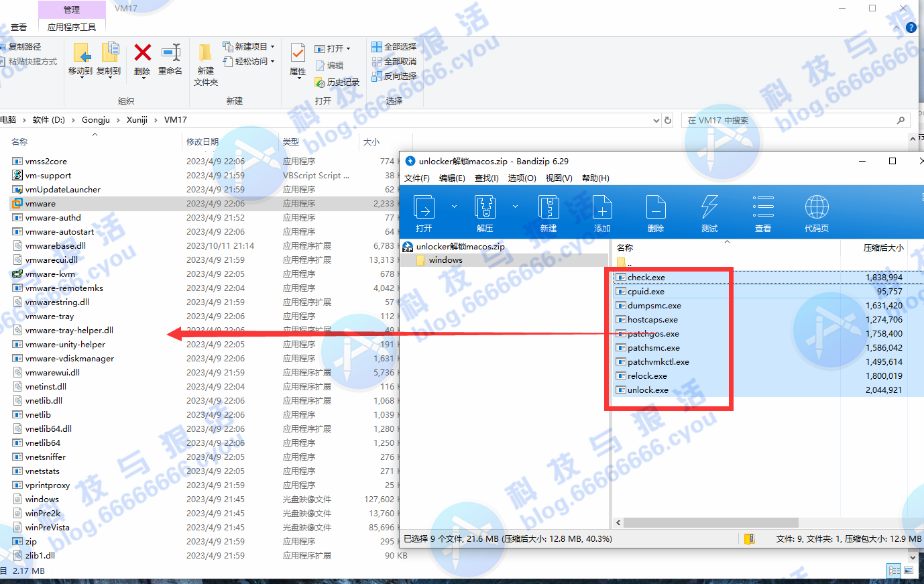Select check.exe in Bandizip file list
The image size is (924, 584).
coord(646,278)
